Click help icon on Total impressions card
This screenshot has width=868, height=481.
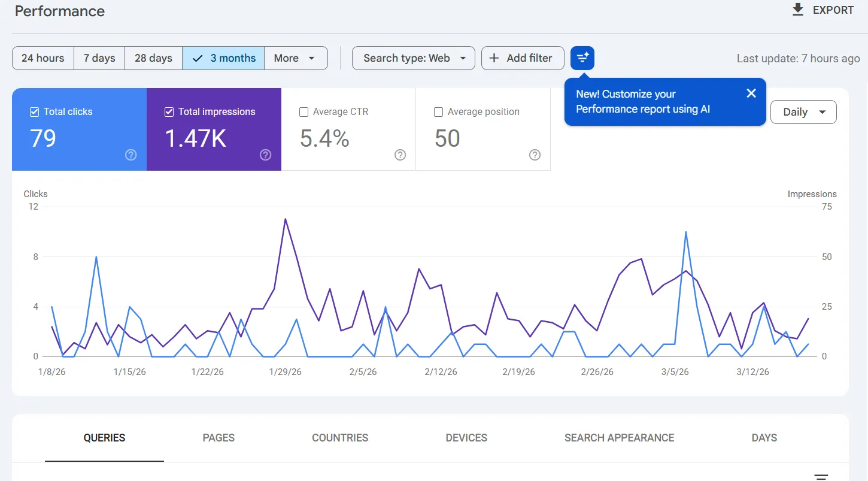266,155
